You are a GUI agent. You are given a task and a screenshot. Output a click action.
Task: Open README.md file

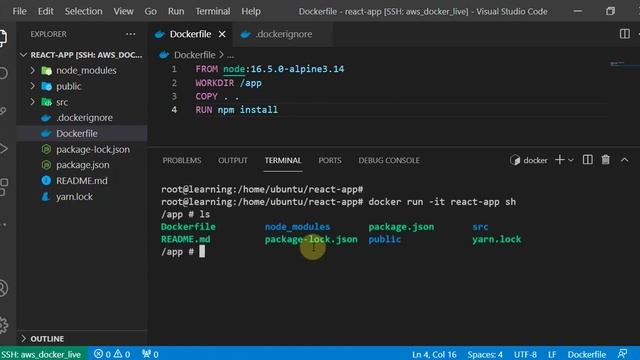click(82, 181)
